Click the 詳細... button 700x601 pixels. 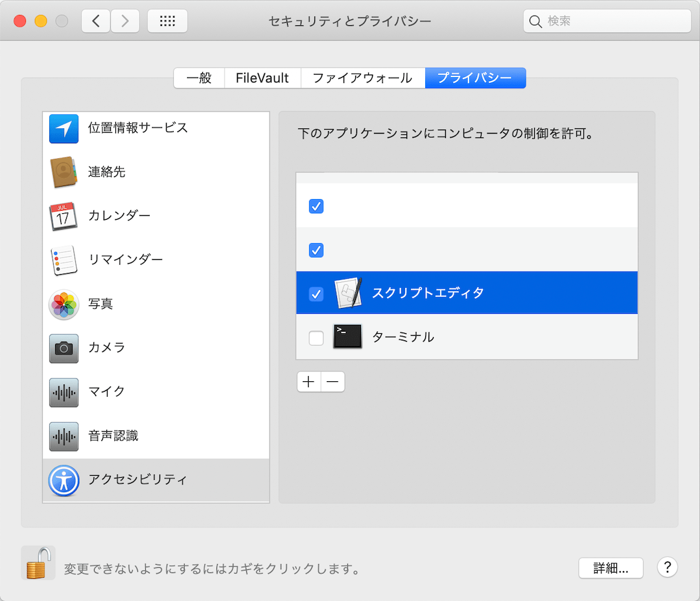tap(610, 568)
